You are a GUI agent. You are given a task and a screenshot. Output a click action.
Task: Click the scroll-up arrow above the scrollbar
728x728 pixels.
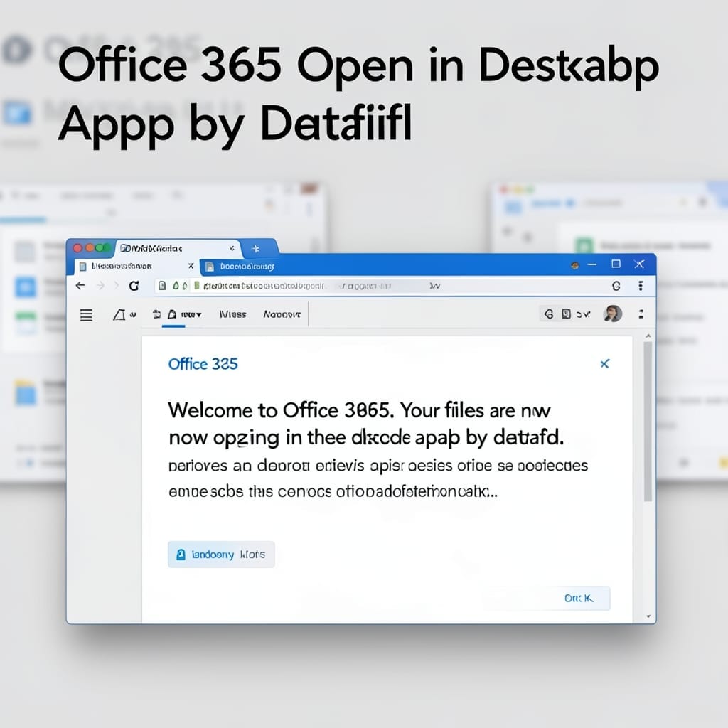(x=648, y=336)
